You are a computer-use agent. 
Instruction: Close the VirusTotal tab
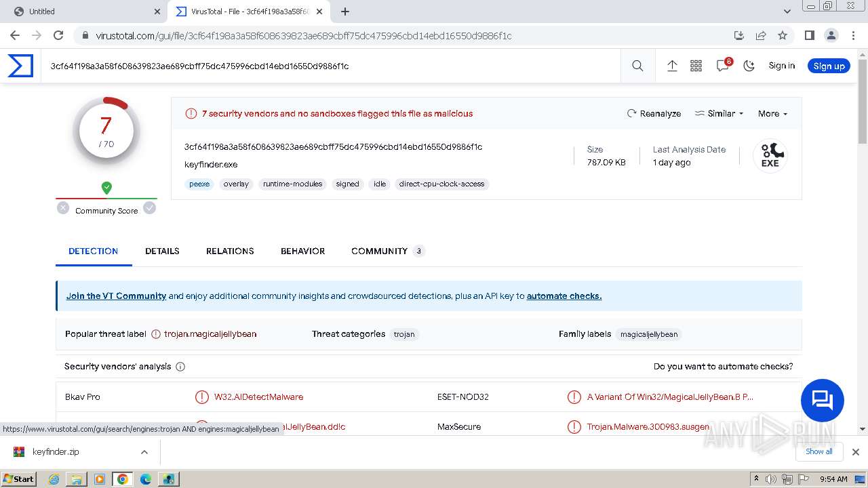319,12
